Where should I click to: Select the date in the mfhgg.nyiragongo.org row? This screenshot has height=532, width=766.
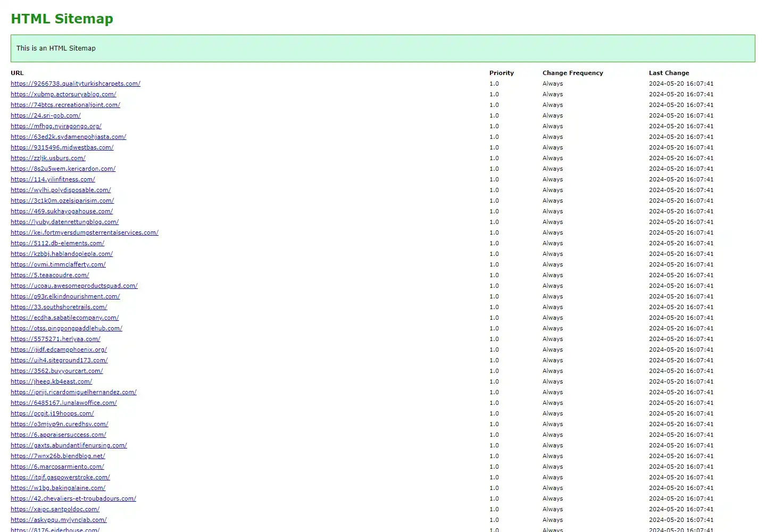tap(681, 126)
